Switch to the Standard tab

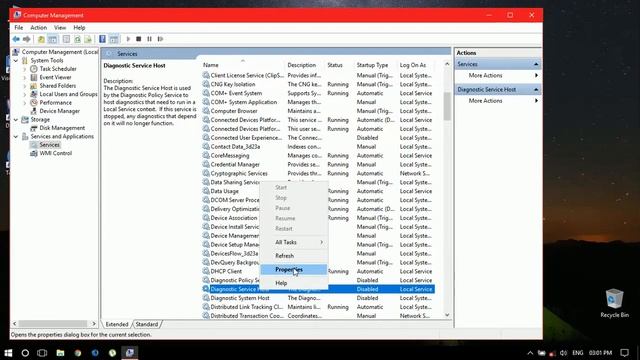(147, 324)
